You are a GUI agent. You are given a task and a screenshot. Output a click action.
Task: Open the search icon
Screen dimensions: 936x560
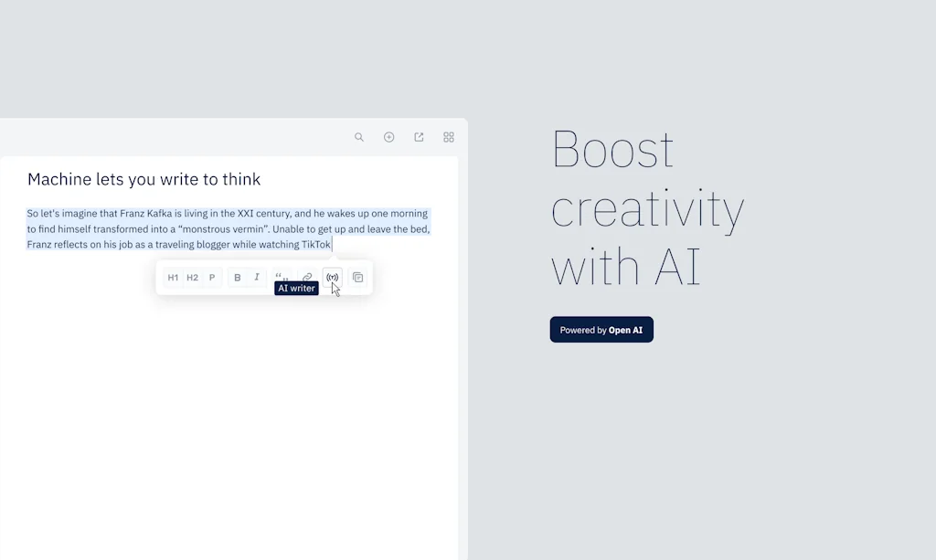pyautogui.click(x=359, y=136)
